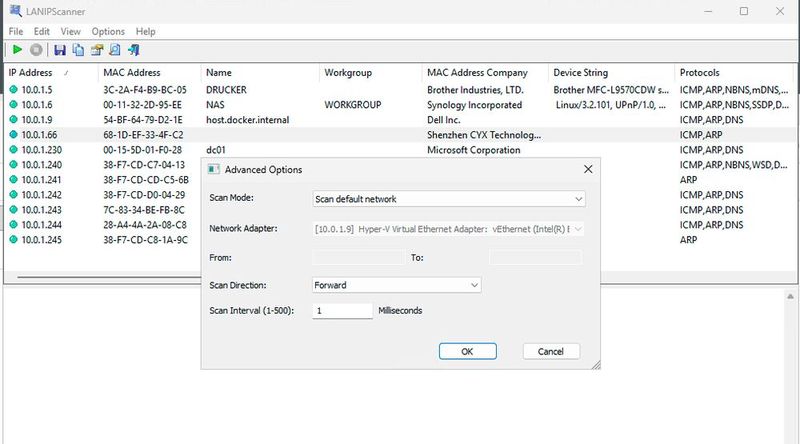800x444 pixels.
Task: Click status dot icon for 10.0.1.66
Action: click(x=13, y=134)
